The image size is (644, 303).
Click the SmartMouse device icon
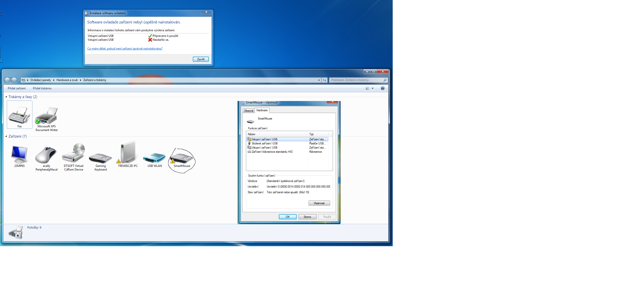[x=182, y=158]
